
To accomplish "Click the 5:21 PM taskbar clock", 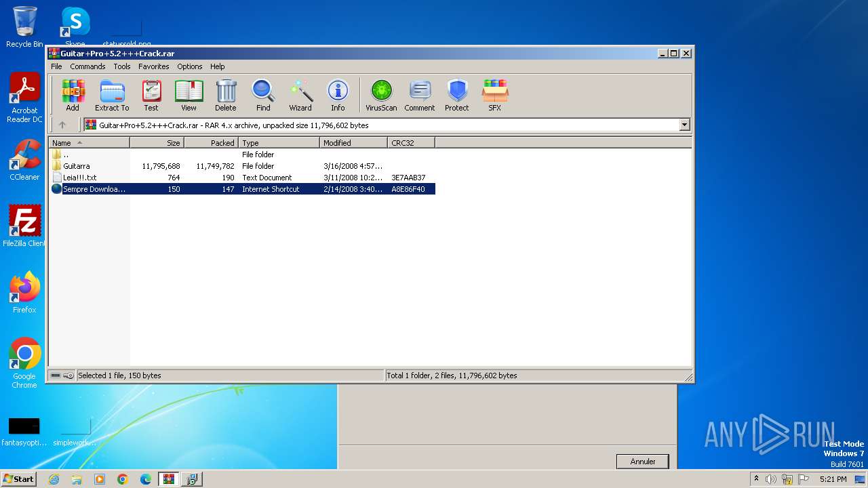I will coord(833,479).
